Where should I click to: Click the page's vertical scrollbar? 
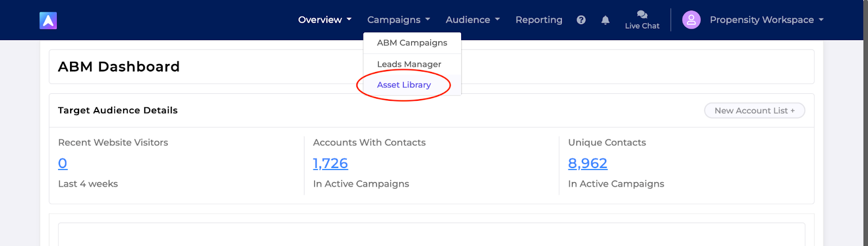point(865,123)
